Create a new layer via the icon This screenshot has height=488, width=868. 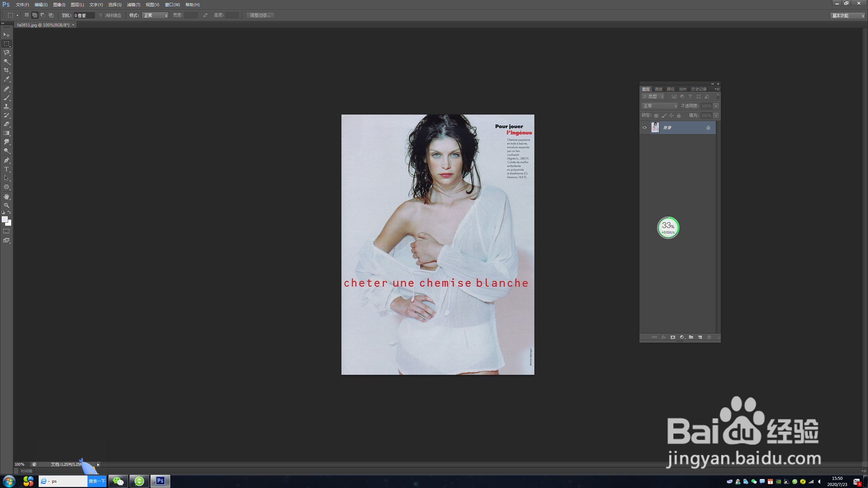[700, 337]
